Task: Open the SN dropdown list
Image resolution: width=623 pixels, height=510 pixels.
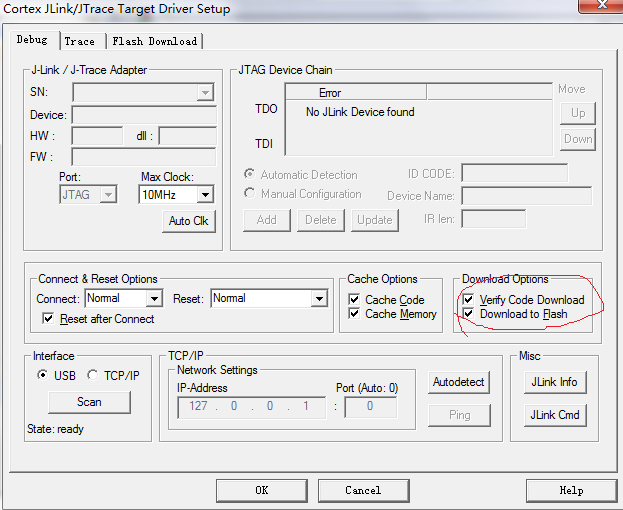Action: pyautogui.click(x=205, y=93)
